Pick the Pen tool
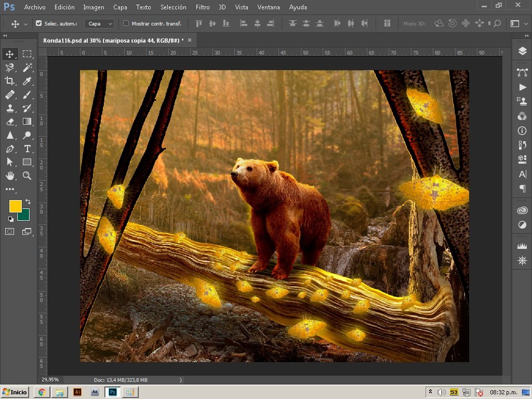 coord(9,149)
